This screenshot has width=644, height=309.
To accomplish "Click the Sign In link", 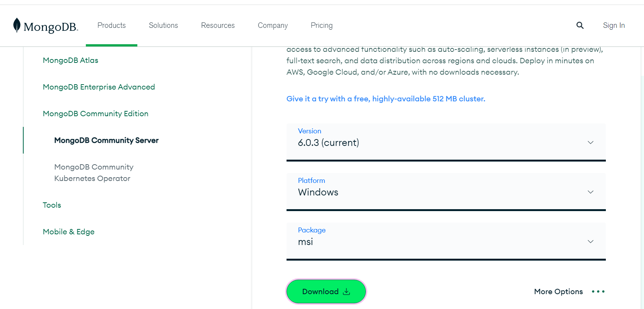I will coord(614,26).
